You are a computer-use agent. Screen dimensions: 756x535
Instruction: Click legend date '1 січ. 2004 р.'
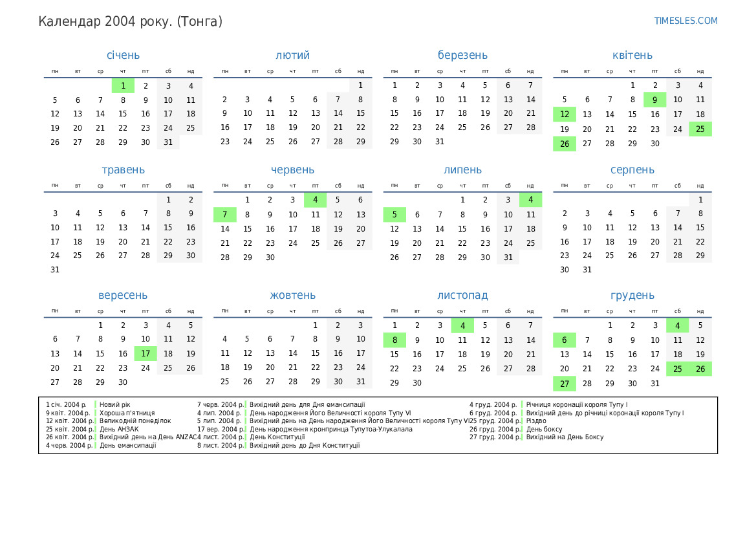tap(66, 405)
